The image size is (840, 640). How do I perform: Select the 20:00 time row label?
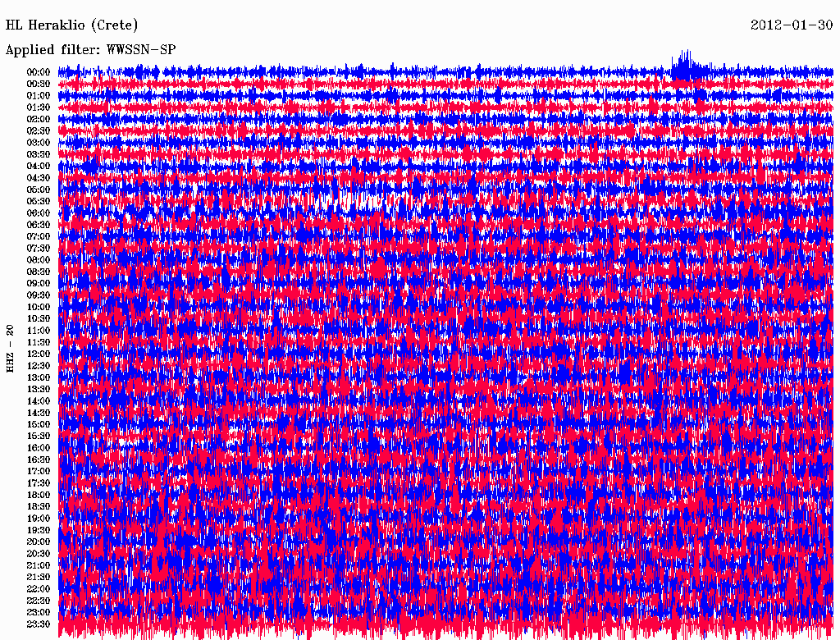pyautogui.click(x=39, y=542)
